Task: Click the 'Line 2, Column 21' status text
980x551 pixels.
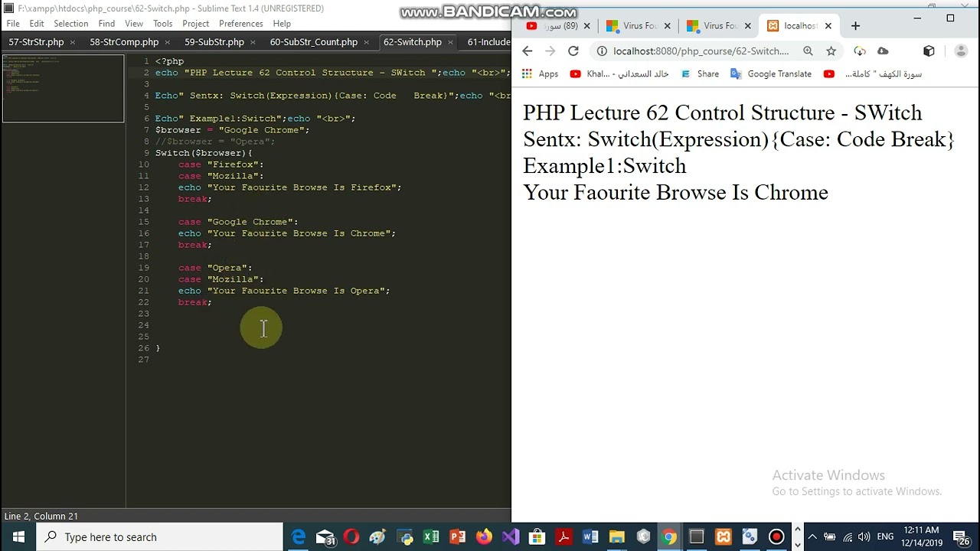Action: coord(41,517)
